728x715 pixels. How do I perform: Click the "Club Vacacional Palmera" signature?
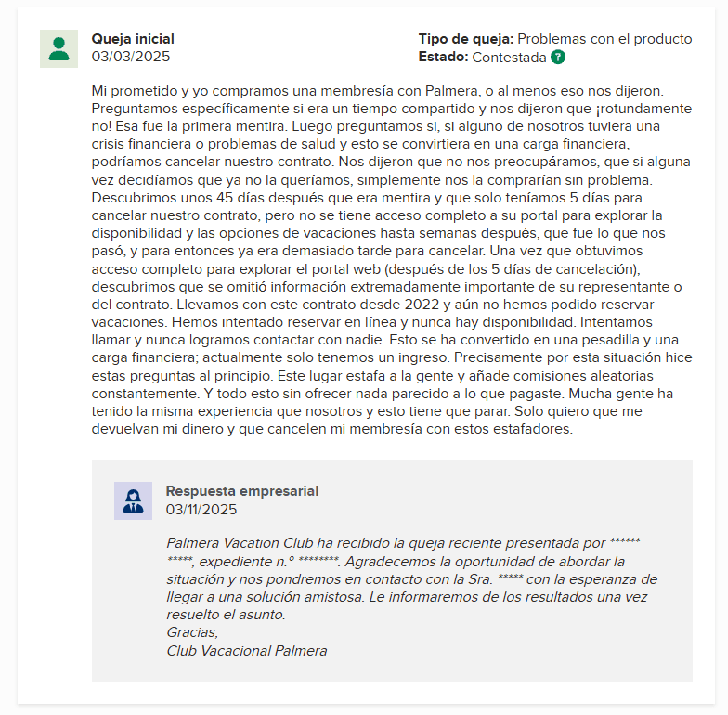click(x=247, y=650)
